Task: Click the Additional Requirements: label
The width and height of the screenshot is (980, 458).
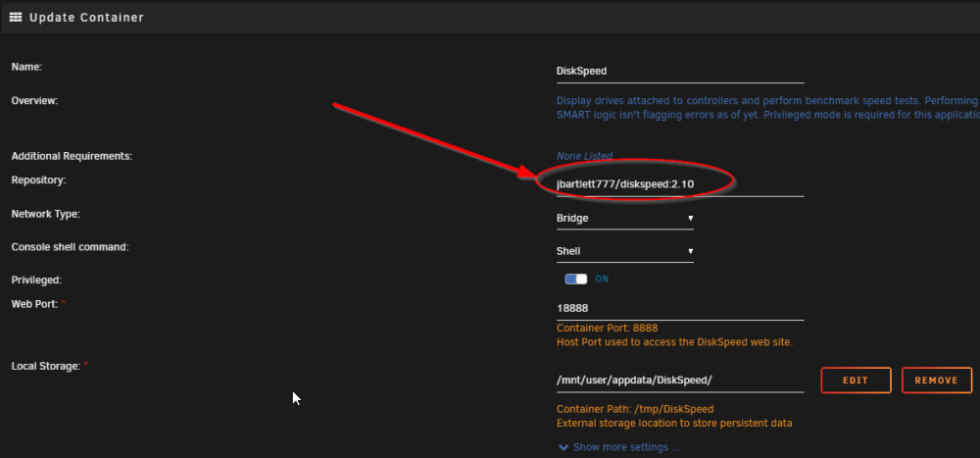Action: tap(72, 156)
